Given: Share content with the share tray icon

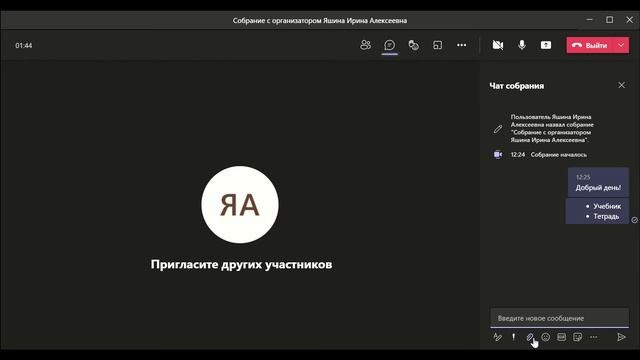Looking at the screenshot, I should click(546, 45).
